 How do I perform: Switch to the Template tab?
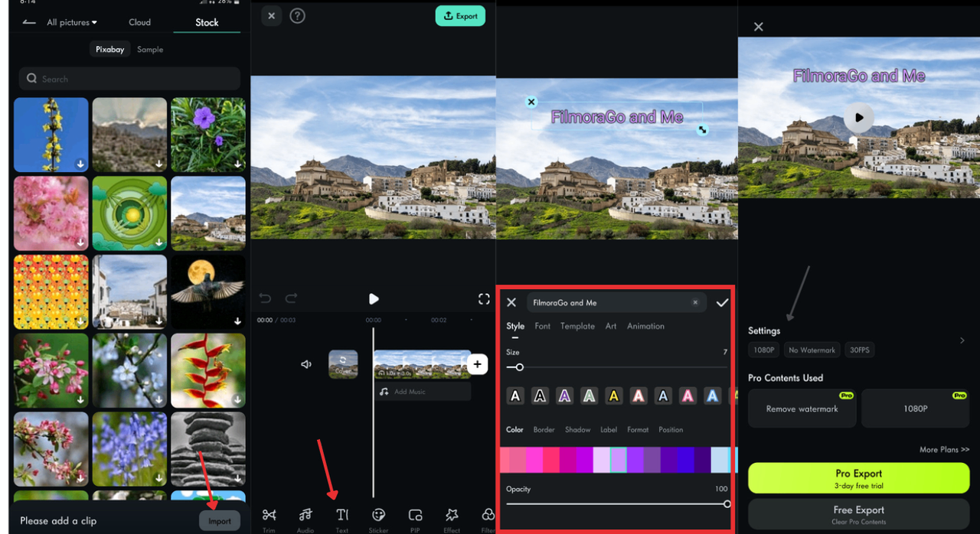pos(577,326)
